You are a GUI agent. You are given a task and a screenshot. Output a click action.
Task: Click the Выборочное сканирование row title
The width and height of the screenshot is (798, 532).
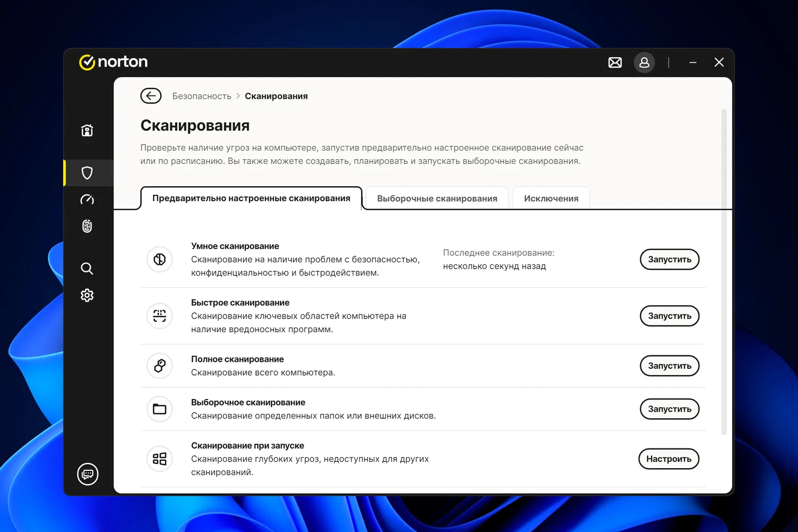pos(248,403)
